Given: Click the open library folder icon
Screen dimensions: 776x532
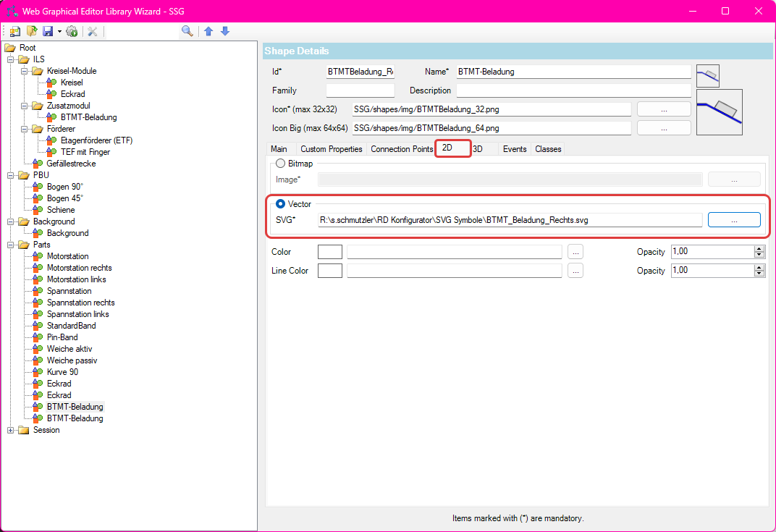Looking at the screenshot, I should 32,31.
